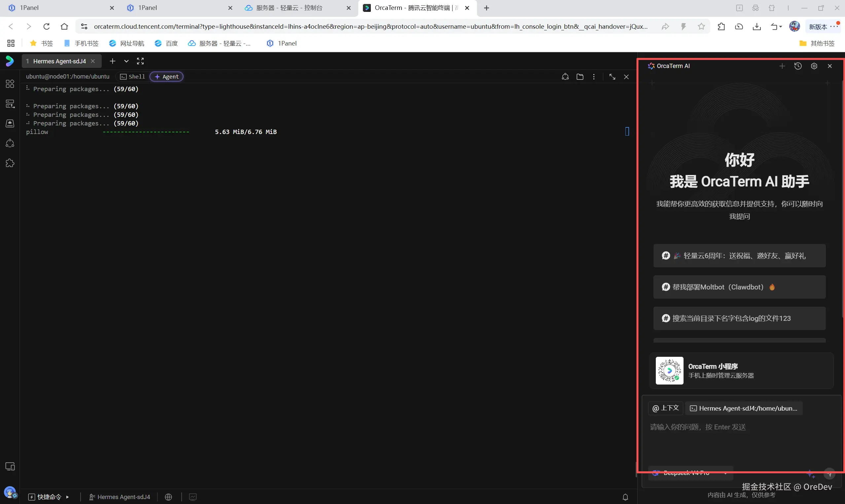Start a new OrcaTerm AI chat

coord(782,66)
